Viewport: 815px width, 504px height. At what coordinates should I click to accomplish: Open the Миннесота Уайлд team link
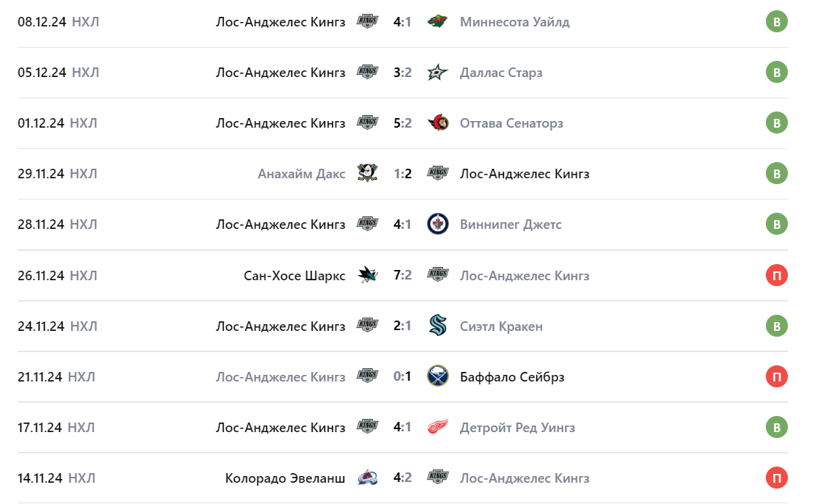point(514,21)
